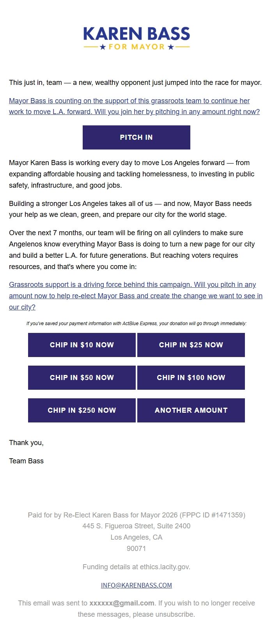This screenshot has height=644, width=273.
Task: Open the ANOTHER AMOUNT button
Action: point(191,410)
